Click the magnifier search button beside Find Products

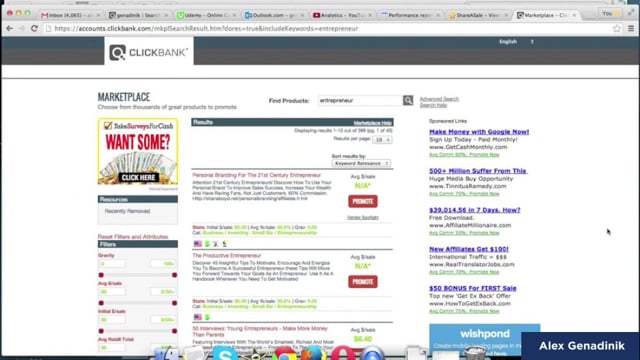(408, 100)
